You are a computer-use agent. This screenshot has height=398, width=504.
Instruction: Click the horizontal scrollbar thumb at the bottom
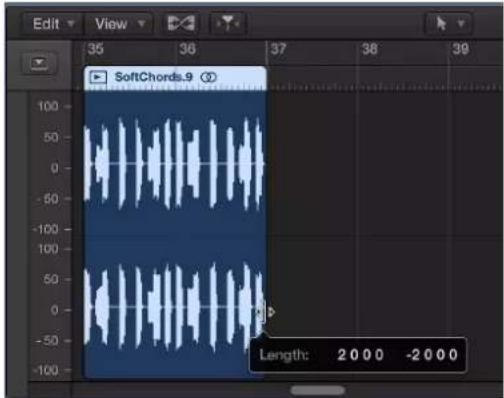coord(318,390)
